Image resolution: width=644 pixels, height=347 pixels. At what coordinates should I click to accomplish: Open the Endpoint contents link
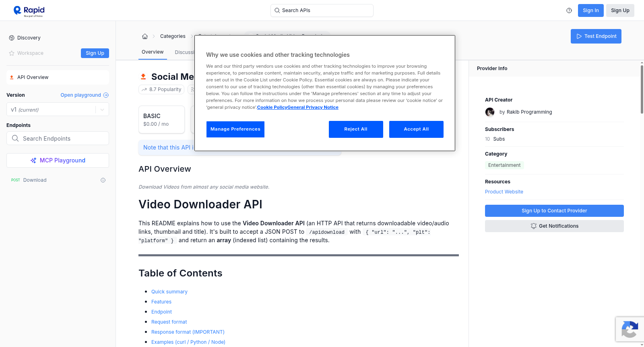(x=161, y=312)
